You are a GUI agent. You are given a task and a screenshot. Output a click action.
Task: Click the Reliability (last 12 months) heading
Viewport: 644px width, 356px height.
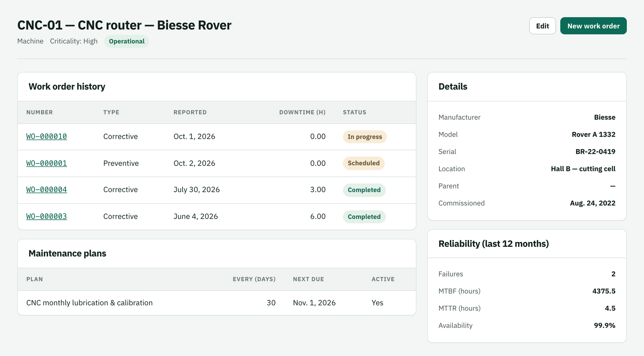[493, 244]
